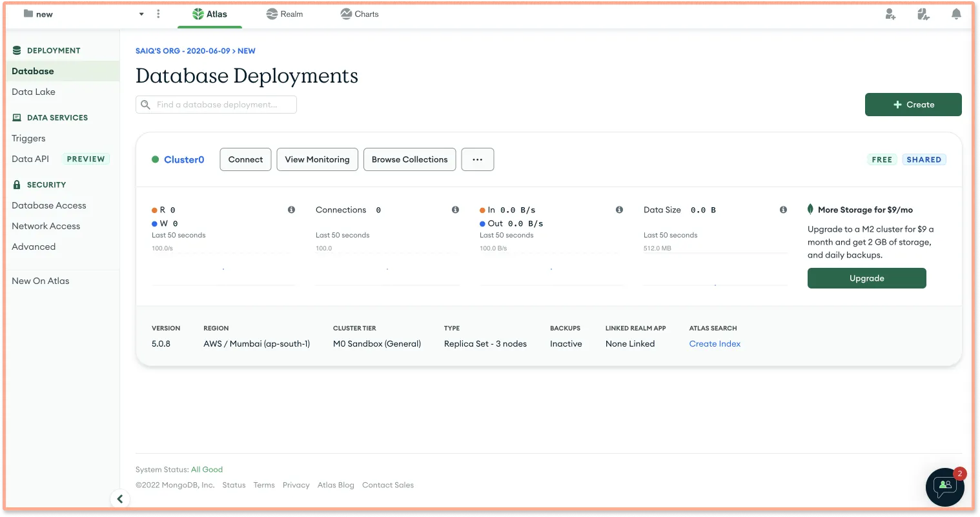Collapse the sidebar with the chevron
The width and height of the screenshot is (980, 517).
119,499
